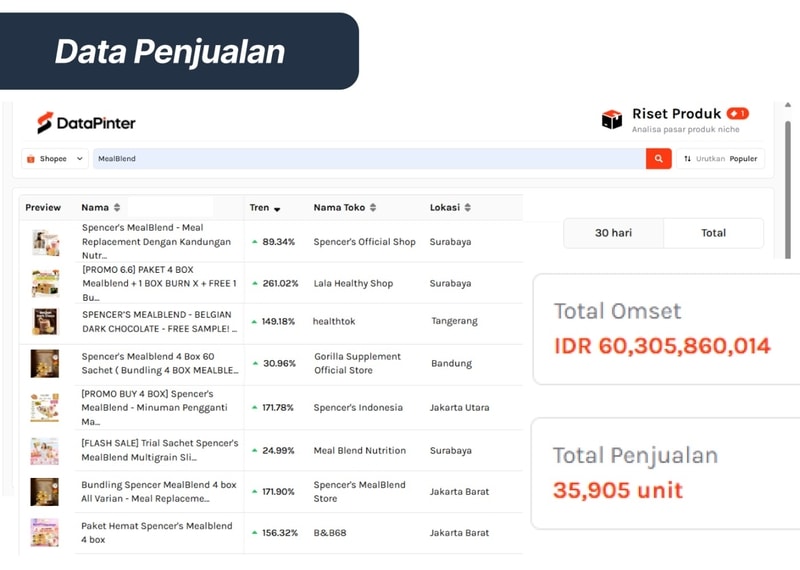Switch to the Total tab

click(713, 233)
